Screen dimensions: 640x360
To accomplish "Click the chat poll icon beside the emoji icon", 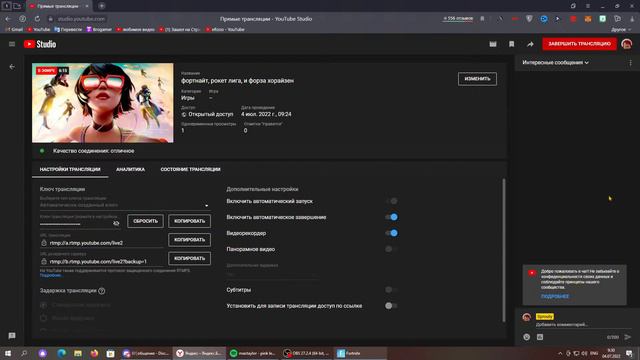I will [x=540, y=337].
